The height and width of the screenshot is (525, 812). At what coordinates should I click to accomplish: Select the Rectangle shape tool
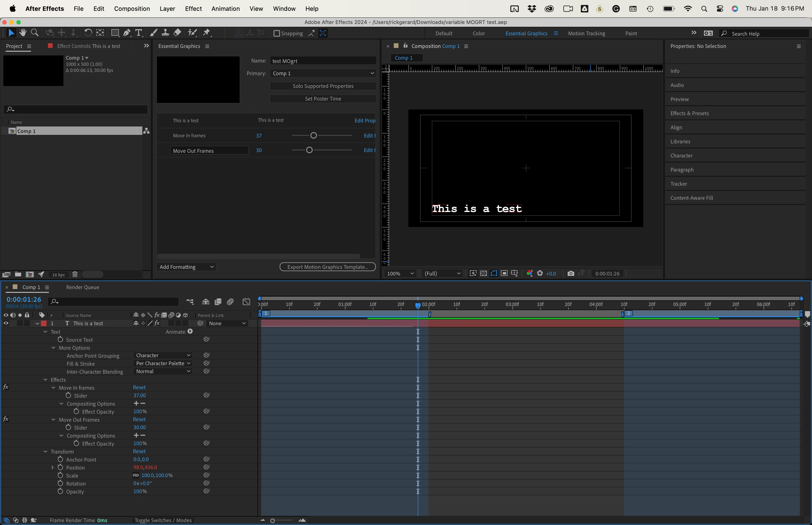pos(115,33)
